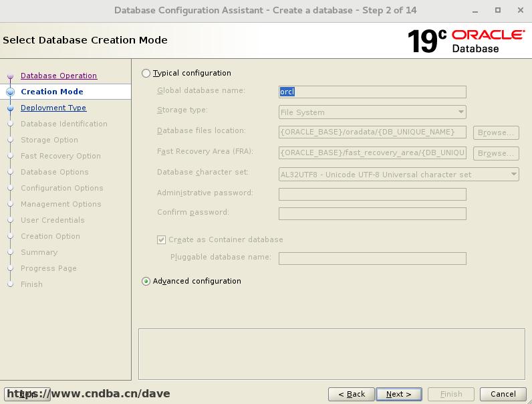
Task: Click the disabled Finish button
Action: [x=451, y=394]
